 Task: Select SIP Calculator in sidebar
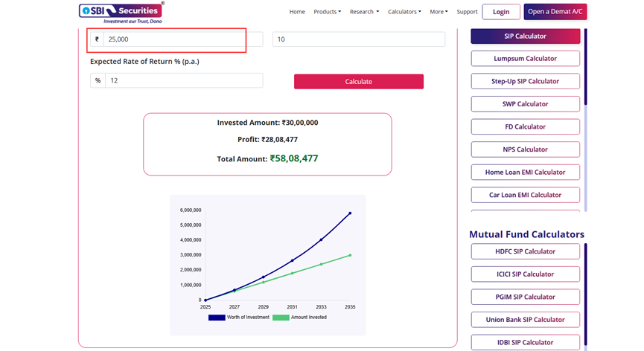click(x=526, y=36)
